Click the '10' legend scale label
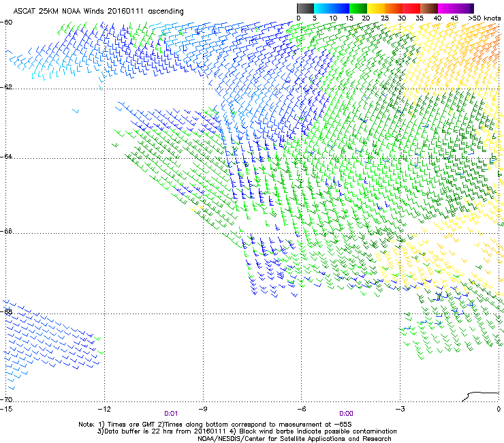This screenshot has width=504, height=443. point(333,18)
